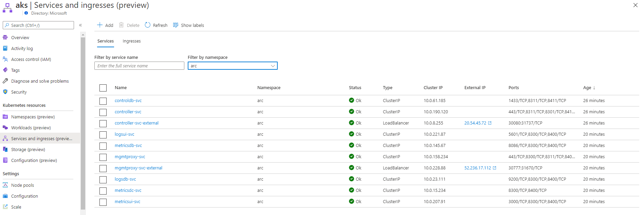This screenshot has height=215, width=644.
Task: Collapse the sidebar with double chevron
Action: 80,25
